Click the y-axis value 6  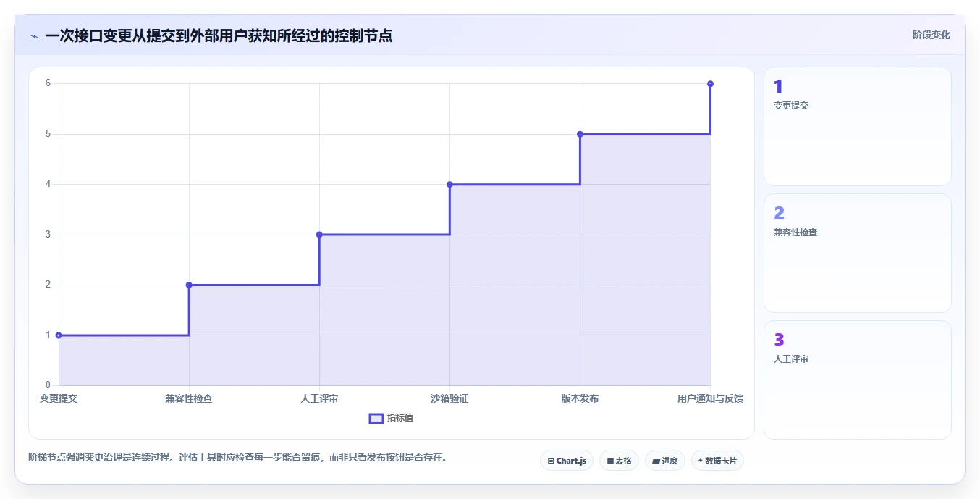[x=48, y=83]
